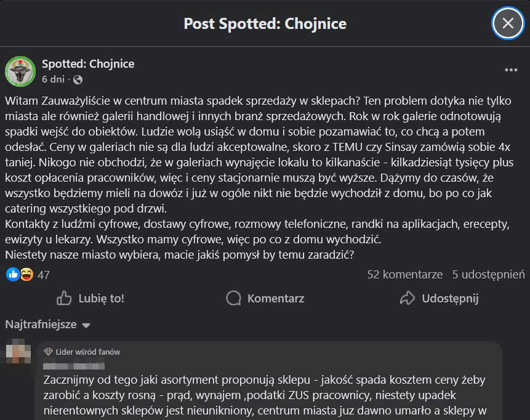Toggle like with Lubię to! button
Viewport: 530px width, 420px height.
90,299
